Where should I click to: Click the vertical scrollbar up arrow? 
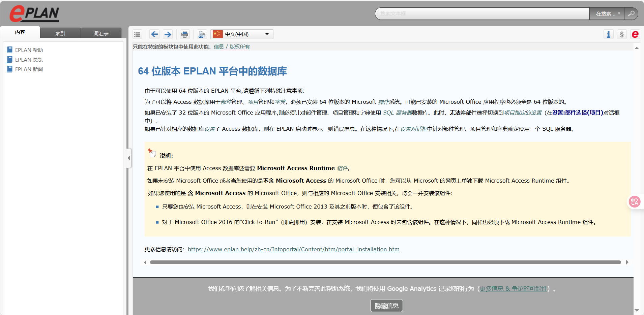tap(637, 48)
